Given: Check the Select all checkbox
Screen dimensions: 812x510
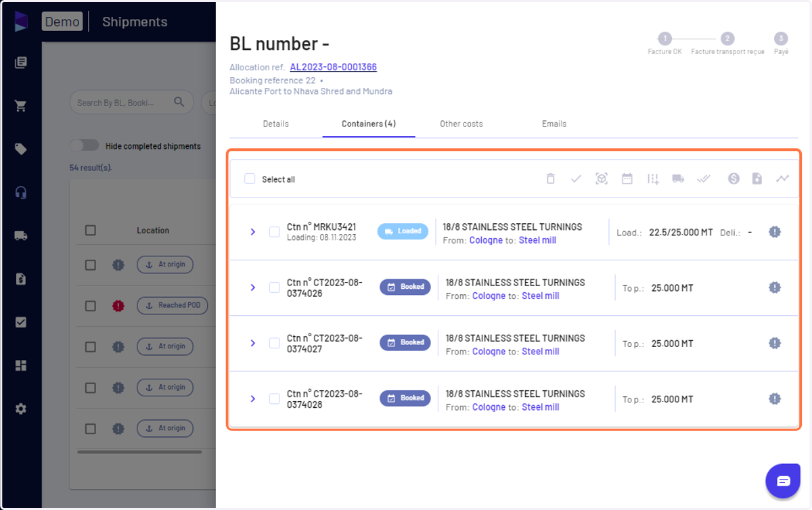Looking at the screenshot, I should [x=250, y=179].
